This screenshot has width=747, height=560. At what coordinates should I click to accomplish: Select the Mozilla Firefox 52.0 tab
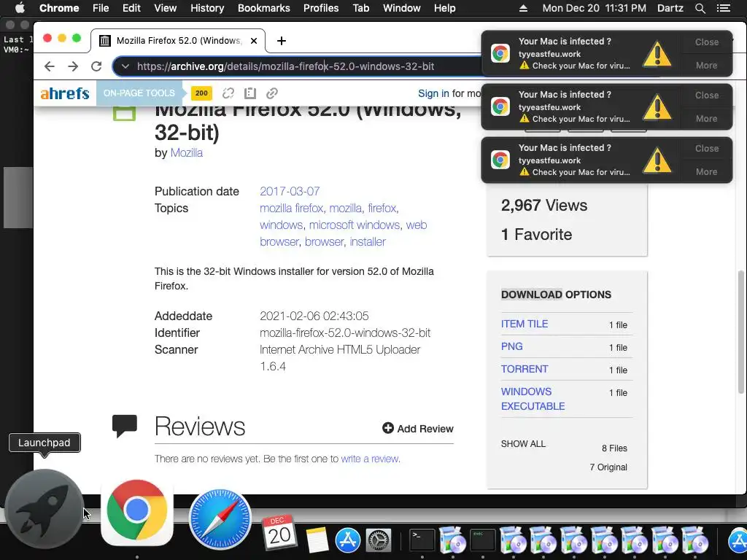[x=178, y=41]
